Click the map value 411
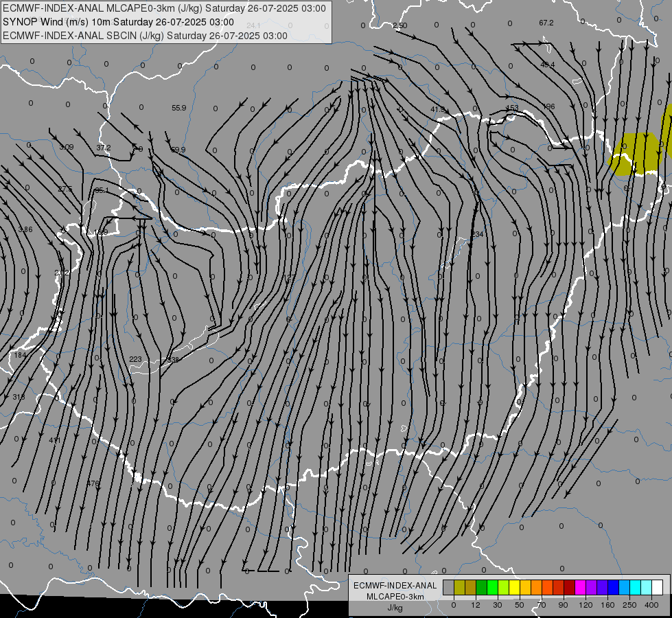The image size is (672, 618). click(x=55, y=440)
